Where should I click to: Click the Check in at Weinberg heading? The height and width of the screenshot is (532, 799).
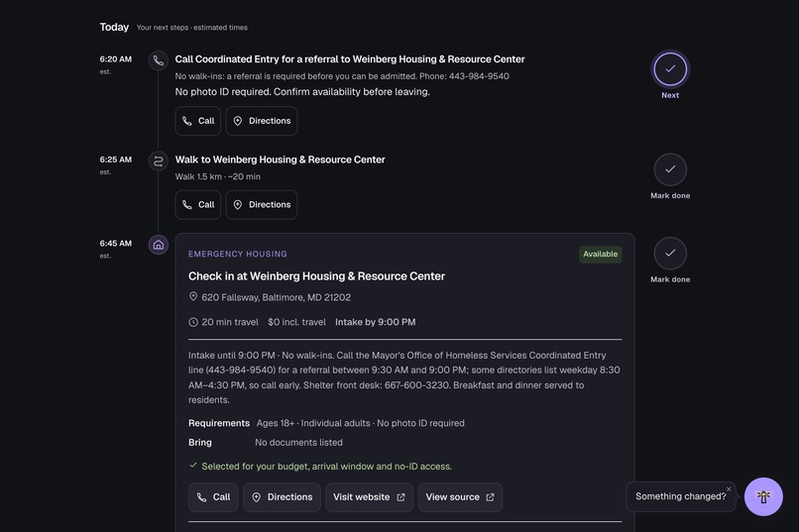316,276
